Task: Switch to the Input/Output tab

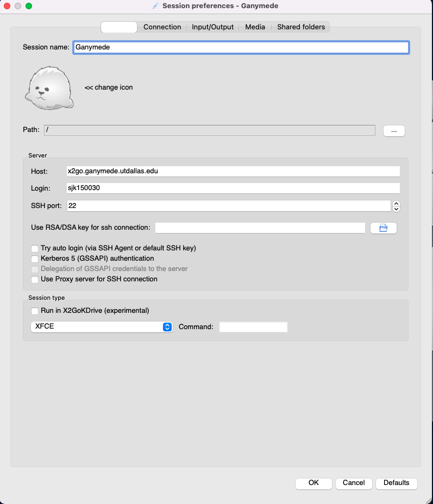Action: (212, 27)
